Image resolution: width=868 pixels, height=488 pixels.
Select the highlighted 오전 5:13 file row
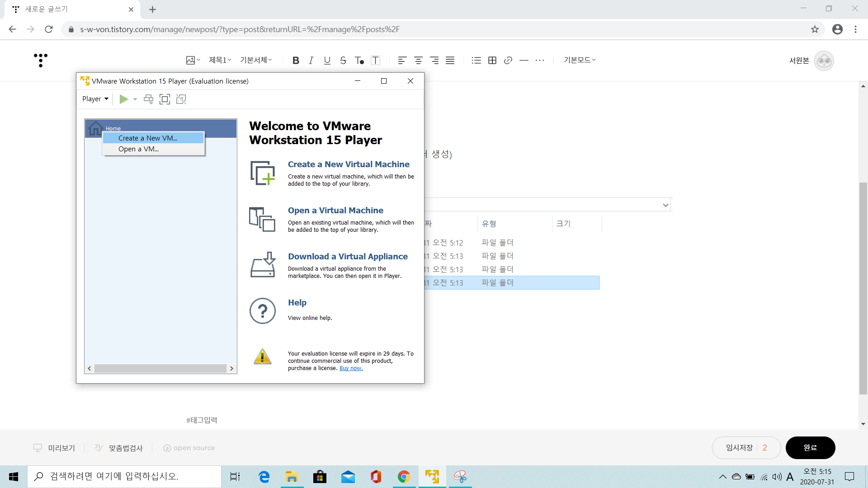512,283
